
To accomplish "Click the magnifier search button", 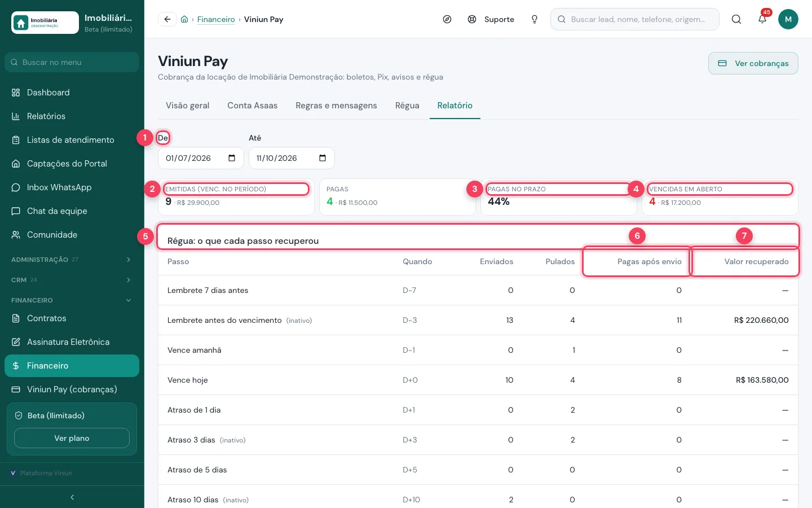I will [x=736, y=19].
